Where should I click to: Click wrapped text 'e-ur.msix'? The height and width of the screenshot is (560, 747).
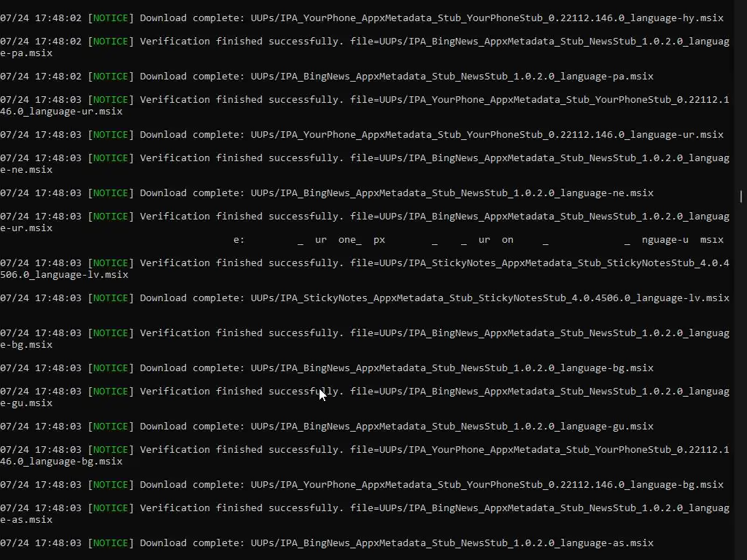coord(26,228)
